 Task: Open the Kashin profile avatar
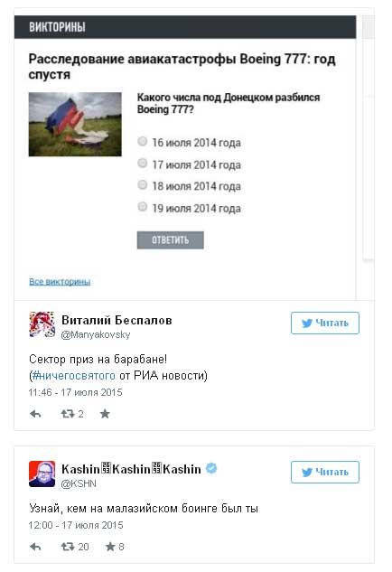point(42,474)
